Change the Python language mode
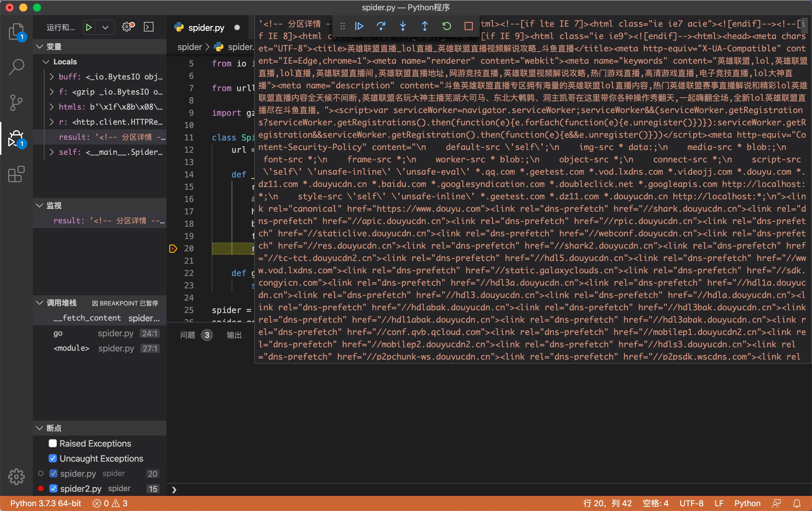The height and width of the screenshot is (511, 812). tap(747, 503)
